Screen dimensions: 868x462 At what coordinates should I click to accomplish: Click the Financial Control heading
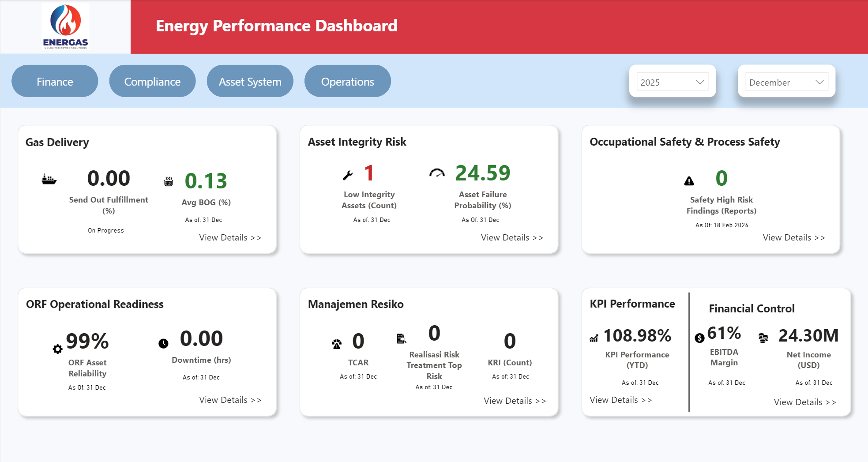click(x=752, y=308)
